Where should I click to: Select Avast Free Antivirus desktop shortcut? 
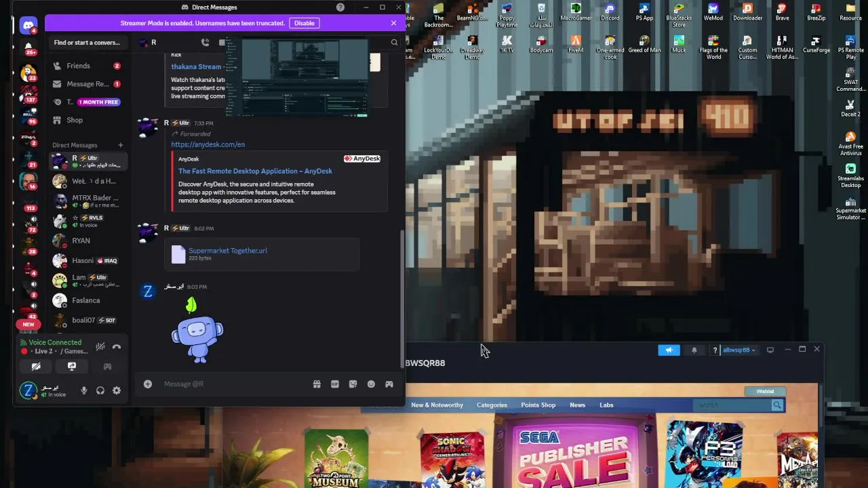coord(850,143)
